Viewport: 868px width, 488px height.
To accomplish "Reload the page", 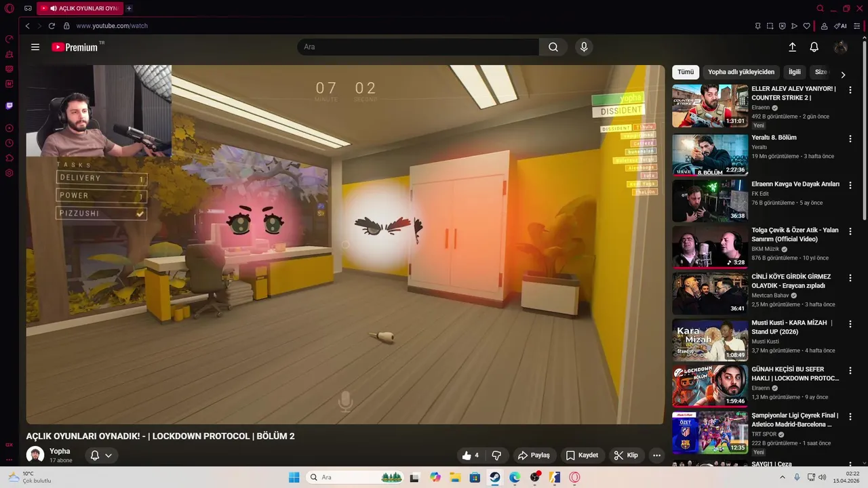I will (52, 26).
